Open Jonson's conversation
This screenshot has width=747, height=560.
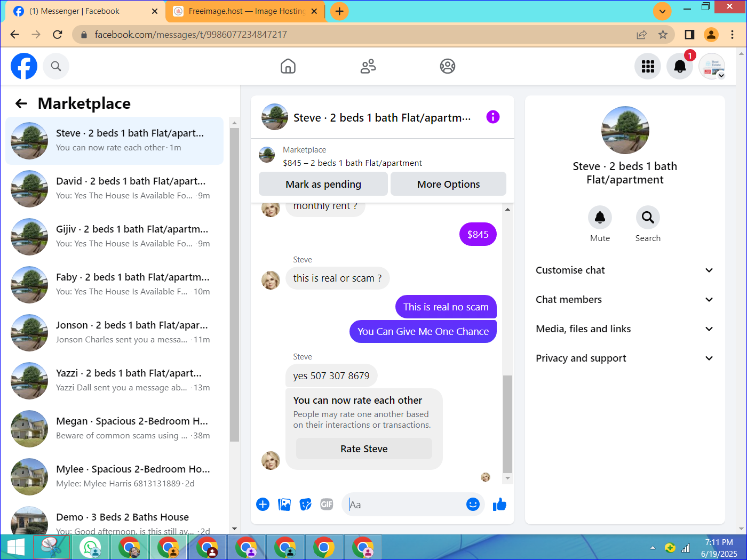pyautogui.click(x=114, y=333)
